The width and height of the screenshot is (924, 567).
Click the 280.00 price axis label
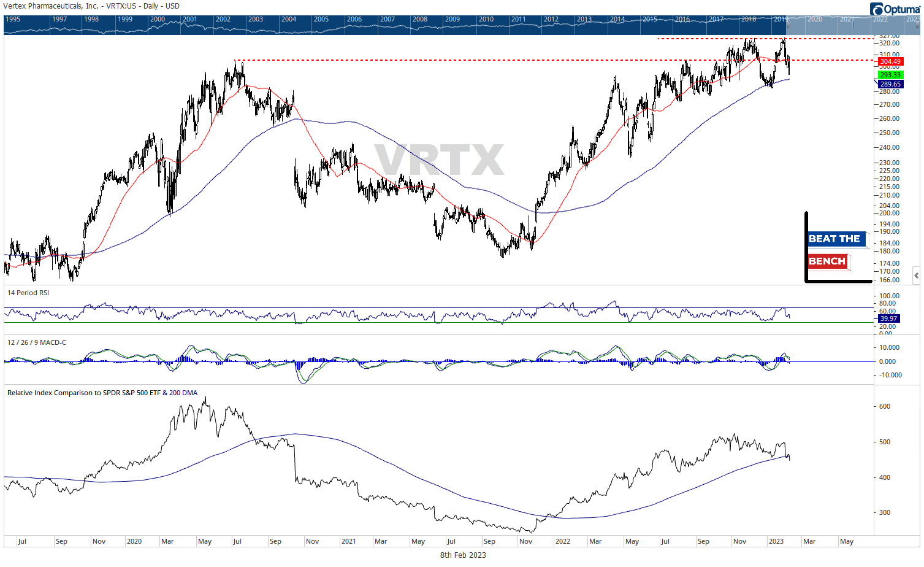click(889, 91)
